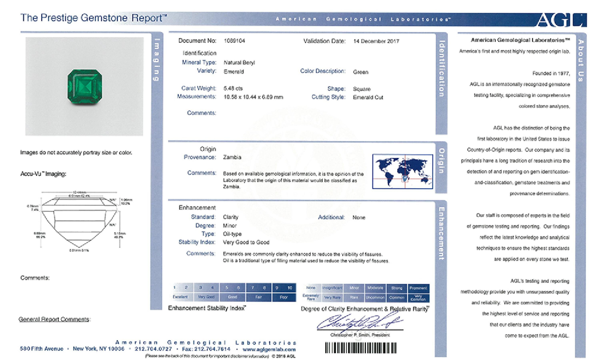The height and width of the screenshot is (364, 600).
Task: Select the vertical About Us tab label
Action: pos(581,61)
